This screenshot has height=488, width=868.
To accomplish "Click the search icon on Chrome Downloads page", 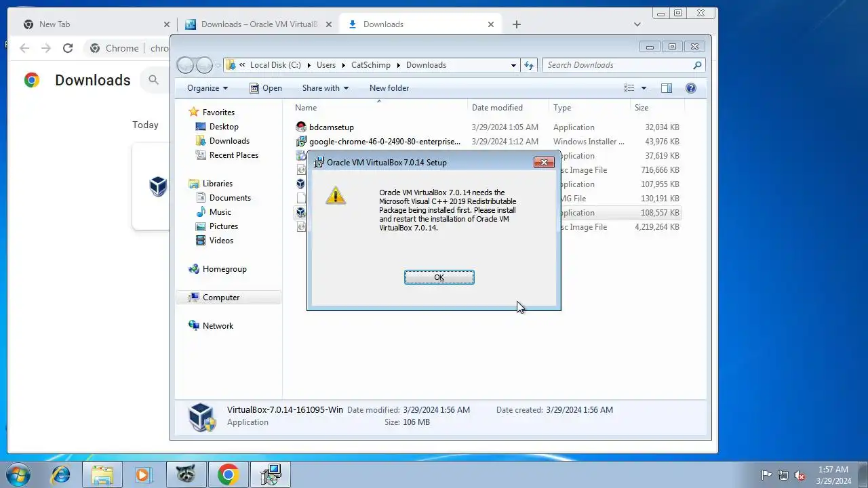I will (x=154, y=80).
